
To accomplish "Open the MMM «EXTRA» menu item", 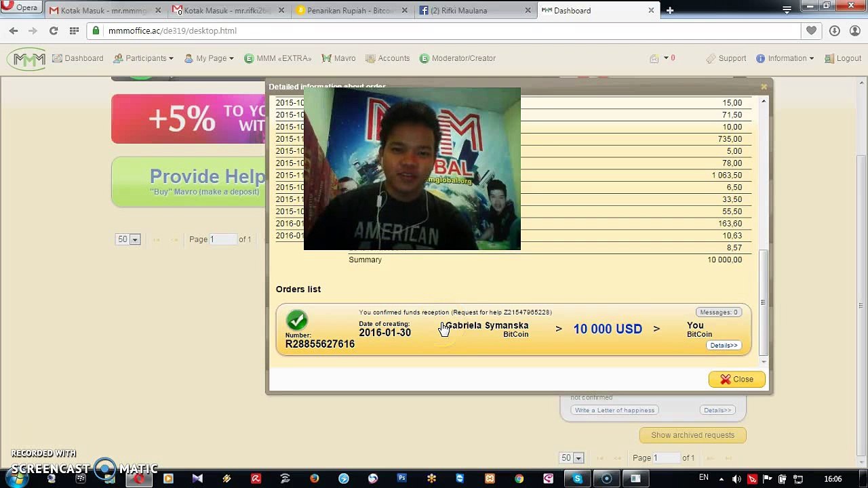I will (x=278, y=58).
